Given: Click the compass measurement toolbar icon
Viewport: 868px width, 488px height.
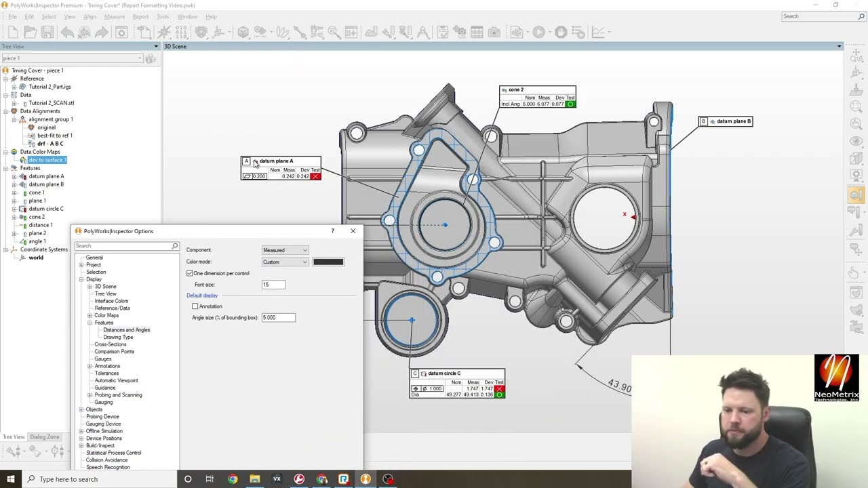Looking at the screenshot, I should (x=423, y=32).
